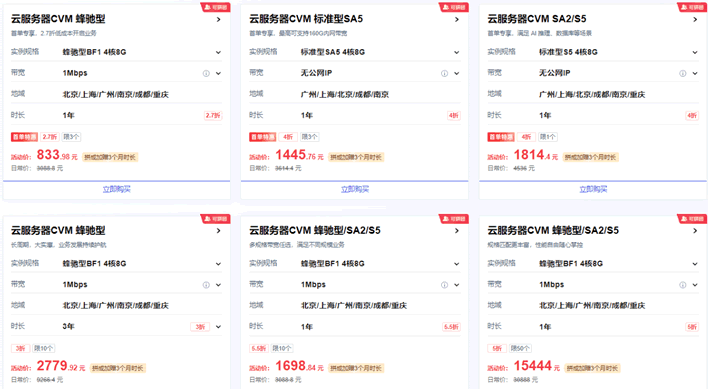Click the 可拼团 badge on the 标准型SA5 card

(454, 7)
